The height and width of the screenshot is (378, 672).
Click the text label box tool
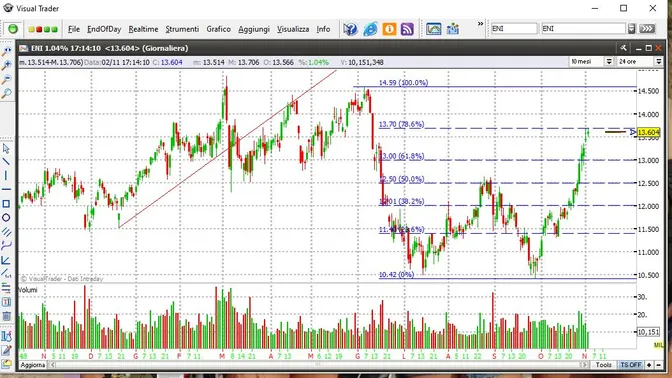point(6,302)
